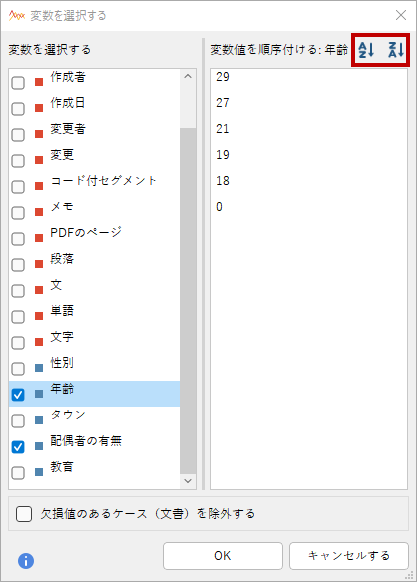This screenshot has height=582, width=417.
Task: Enable 欠損値のあるケース（文書）を除外する checkbox
Action: click(24, 514)
